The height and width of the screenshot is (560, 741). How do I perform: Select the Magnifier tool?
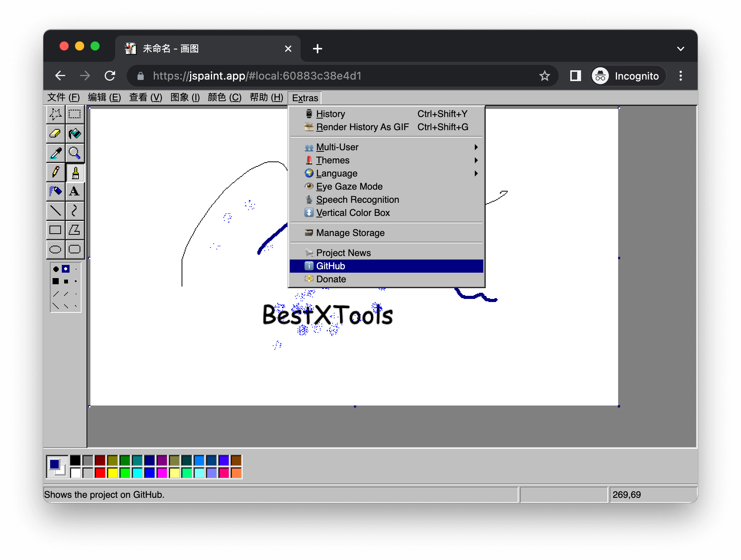(x=75, y=153)
